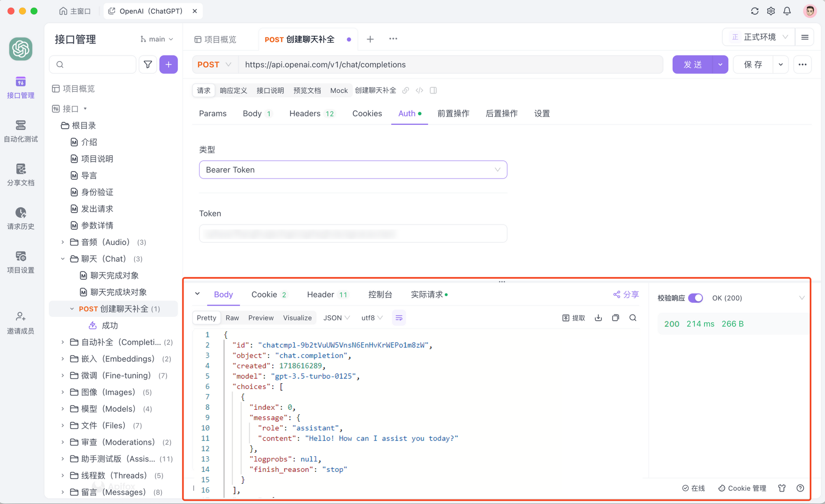Screen dimensions: 825x504
Task: Open Cookie 管理 in the status bar
Action: (x=742, y=488)
